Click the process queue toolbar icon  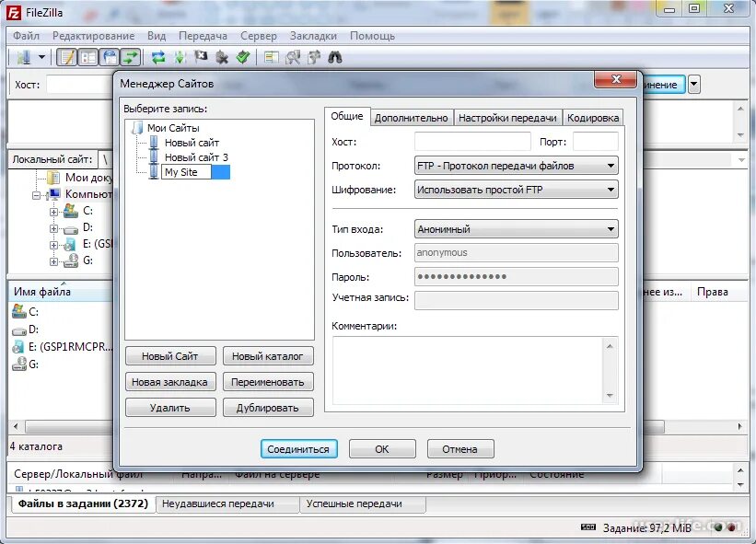coord(180,57)
